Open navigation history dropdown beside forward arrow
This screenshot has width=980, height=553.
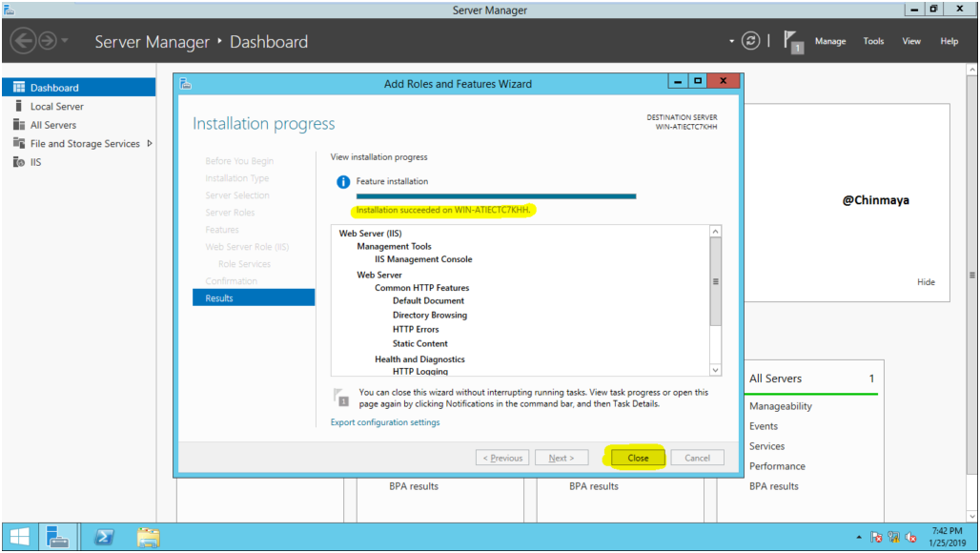65,41
